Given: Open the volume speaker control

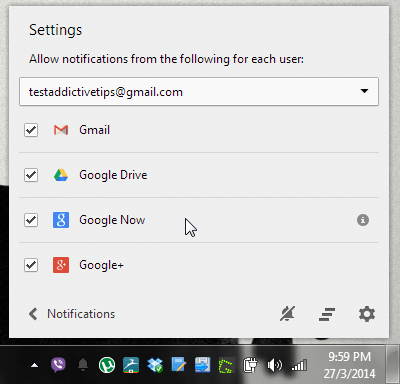Looking at the screenshot, I should [274, 365].
